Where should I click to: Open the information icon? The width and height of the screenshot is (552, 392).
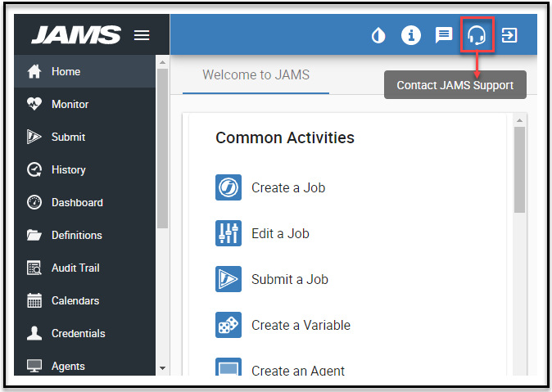point(411,35)
